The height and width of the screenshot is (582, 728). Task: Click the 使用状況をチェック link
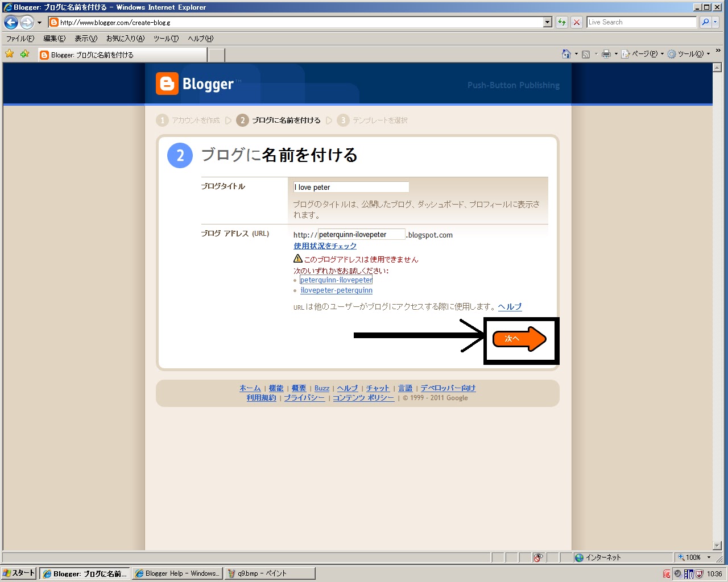(325, 246)
